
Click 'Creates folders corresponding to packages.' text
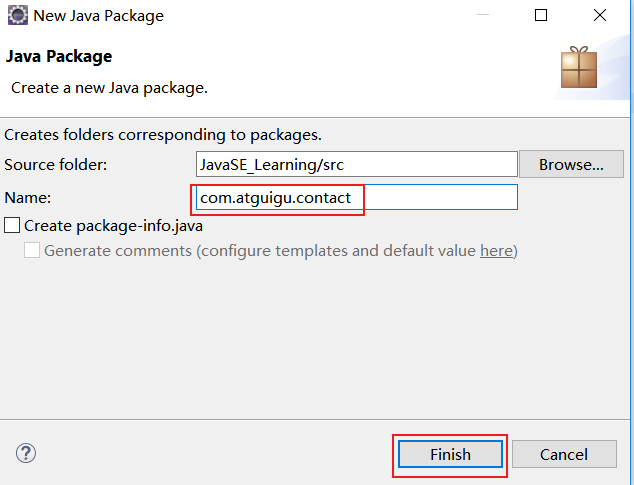[x=163, y=135]
